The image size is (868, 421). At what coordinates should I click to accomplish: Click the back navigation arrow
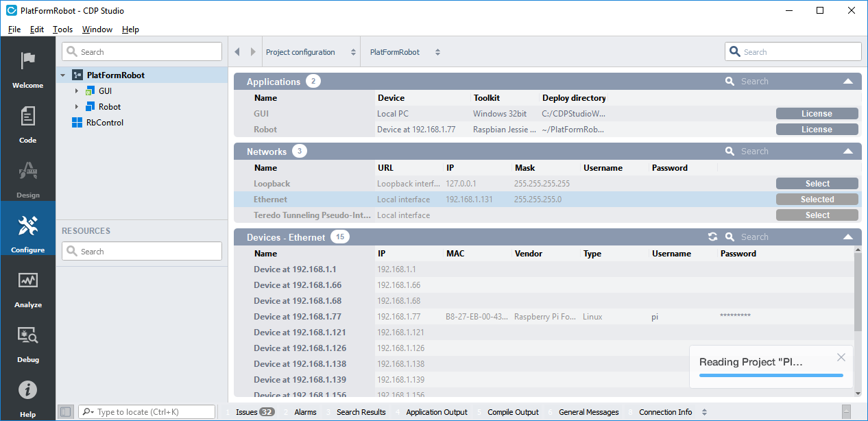[237, 52]
